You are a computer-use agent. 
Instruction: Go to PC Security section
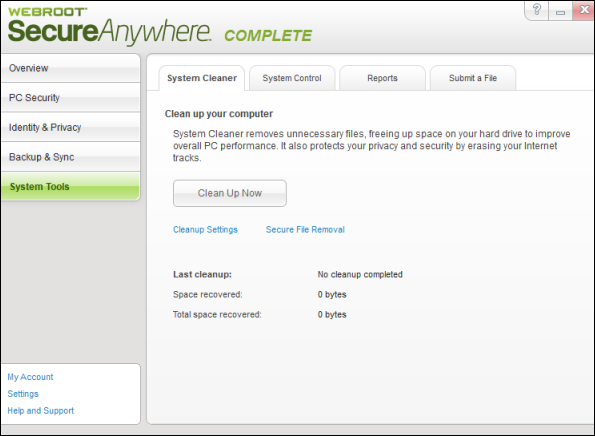click(71, 98)
